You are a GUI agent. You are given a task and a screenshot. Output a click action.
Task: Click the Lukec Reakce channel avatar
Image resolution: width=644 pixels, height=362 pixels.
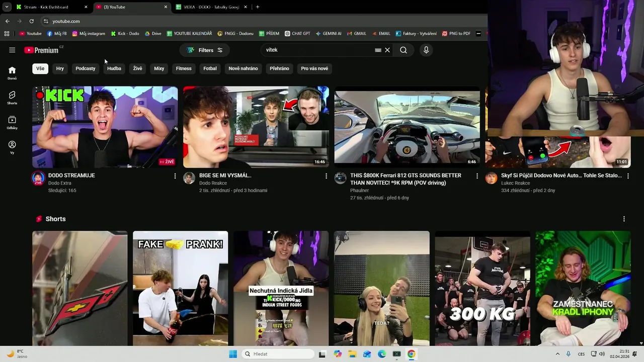[x=492, y=178]
